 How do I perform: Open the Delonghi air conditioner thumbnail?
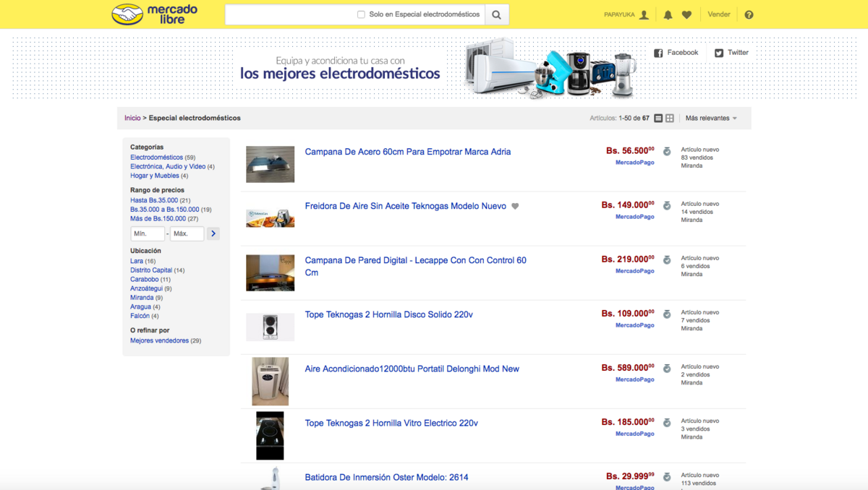[x=270, y=381]
